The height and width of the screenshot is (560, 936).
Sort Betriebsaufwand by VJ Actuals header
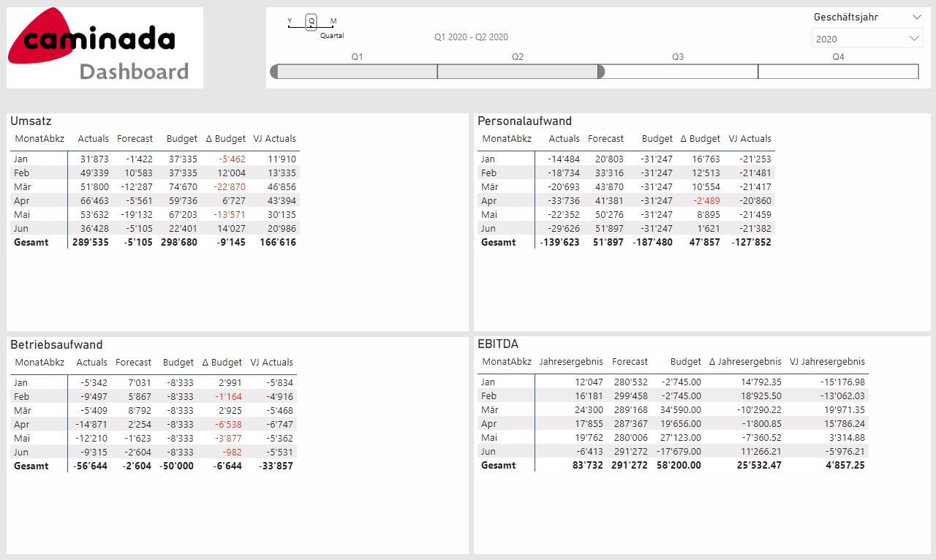[271, 363]
